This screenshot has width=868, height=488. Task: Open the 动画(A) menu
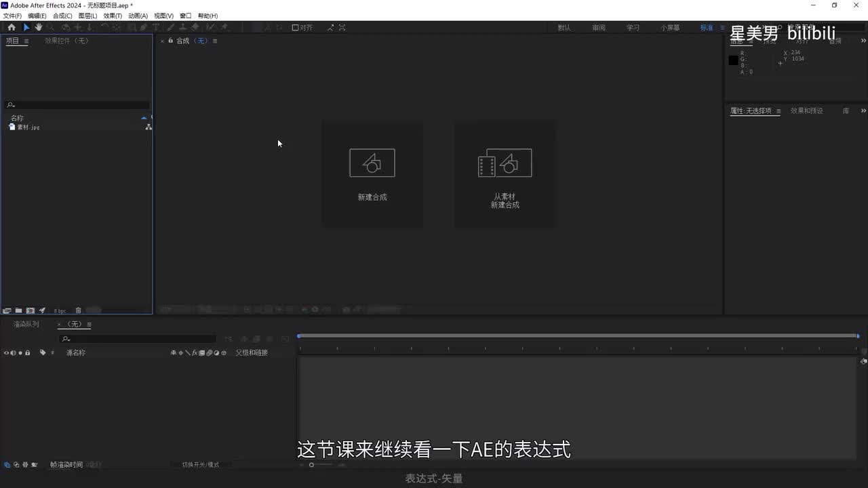138,16
